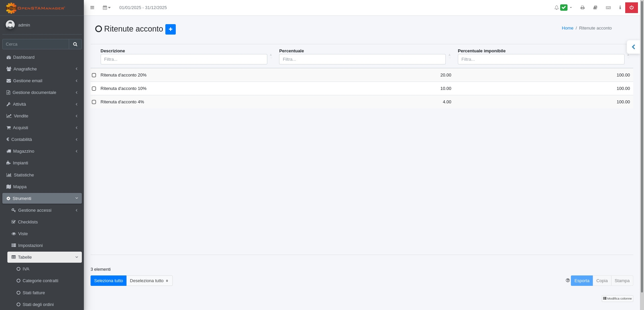Click the blue plus add button

170,29
